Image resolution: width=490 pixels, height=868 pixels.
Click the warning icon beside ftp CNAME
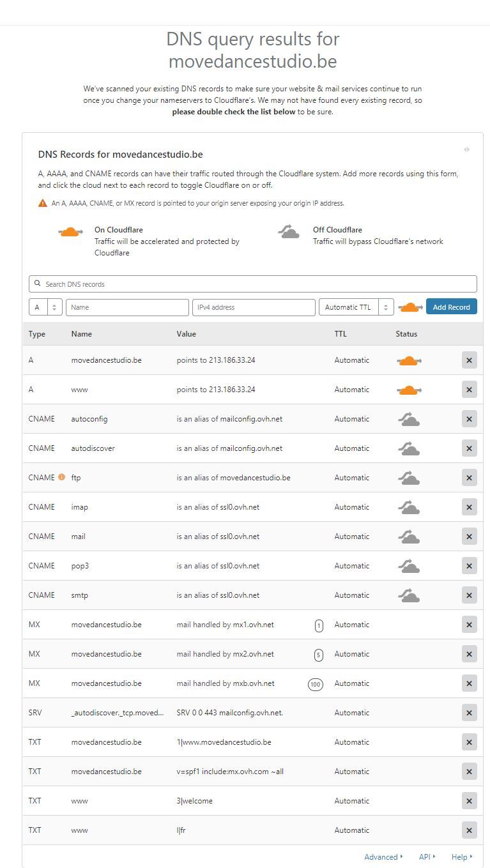click(x=62, y=477)
